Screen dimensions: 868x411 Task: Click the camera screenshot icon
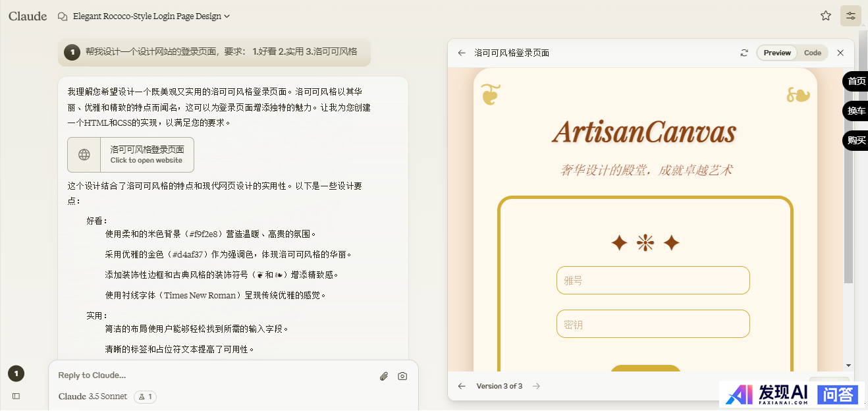402,376
